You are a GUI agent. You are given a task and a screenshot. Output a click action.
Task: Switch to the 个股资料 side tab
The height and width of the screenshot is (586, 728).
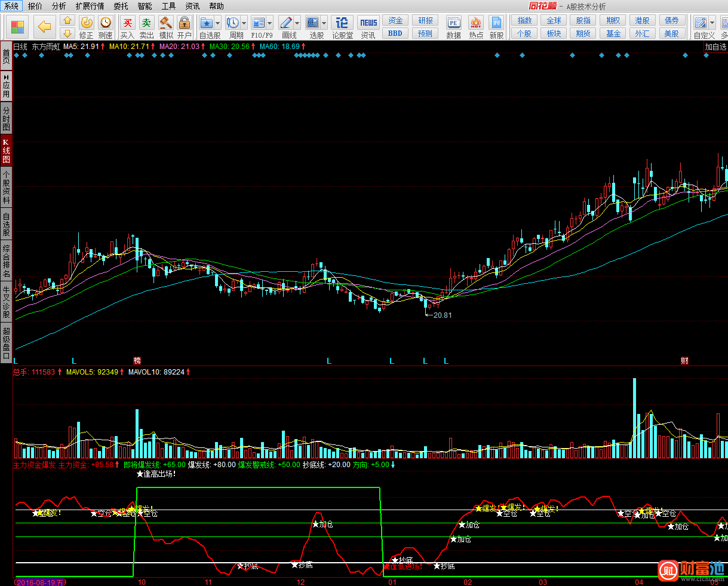(x=6, y=187)
